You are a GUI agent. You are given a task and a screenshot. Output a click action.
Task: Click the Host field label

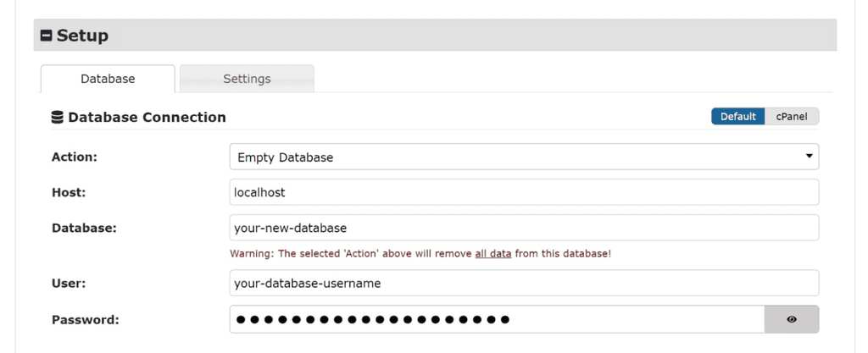point(70,192)
